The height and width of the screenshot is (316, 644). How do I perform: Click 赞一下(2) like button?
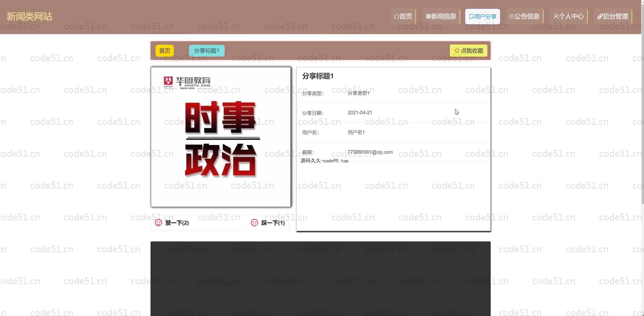(172, 223)
